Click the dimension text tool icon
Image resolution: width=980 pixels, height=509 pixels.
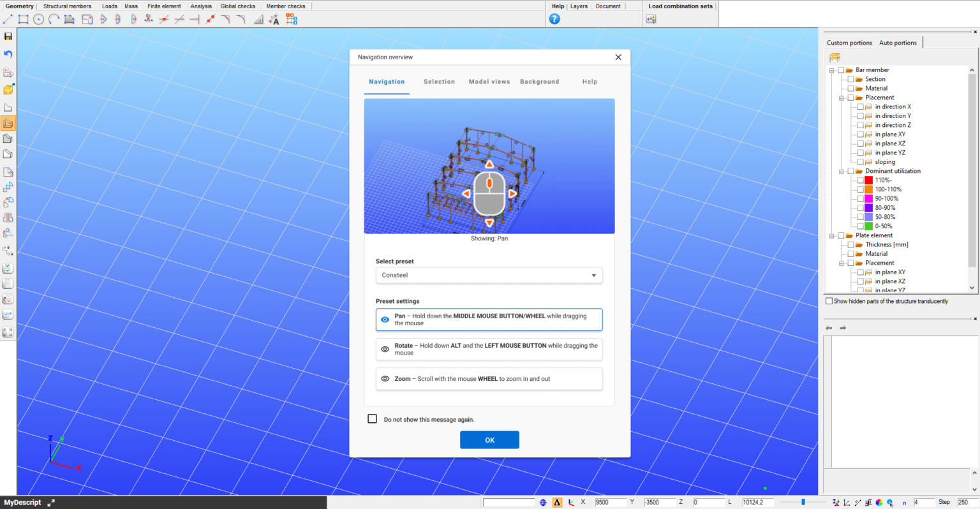pyautogui.click(x=274, y=19)
